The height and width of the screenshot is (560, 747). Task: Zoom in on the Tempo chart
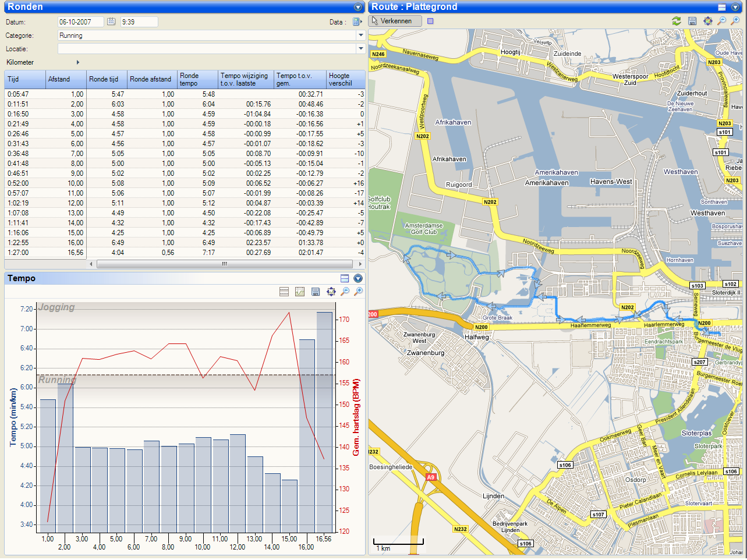359,292
